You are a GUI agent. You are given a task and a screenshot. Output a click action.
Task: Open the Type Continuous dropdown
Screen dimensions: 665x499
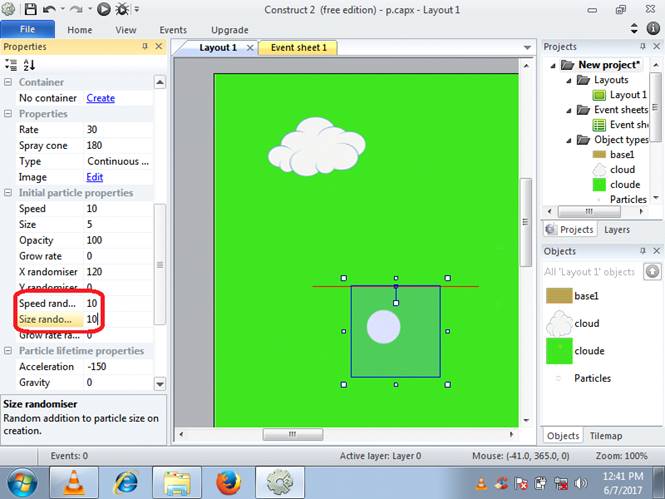coord(118,161)
